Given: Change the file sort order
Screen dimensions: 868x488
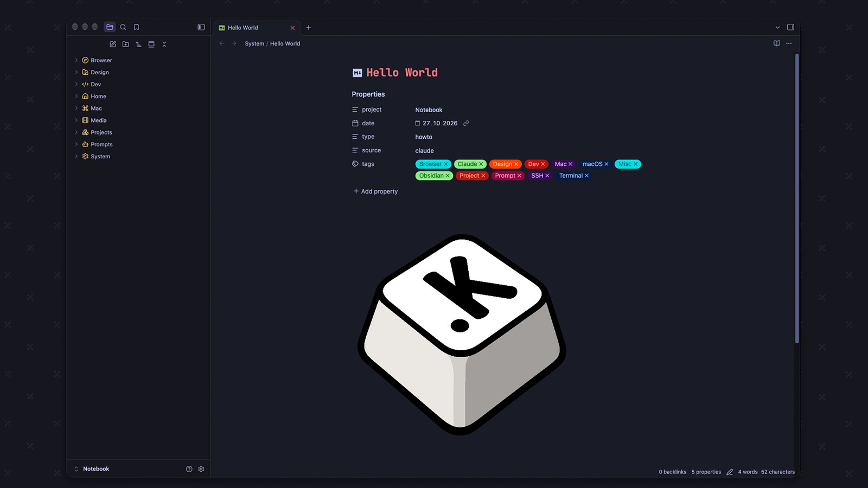Looking at the screenshot, I should tap(138, 44).
